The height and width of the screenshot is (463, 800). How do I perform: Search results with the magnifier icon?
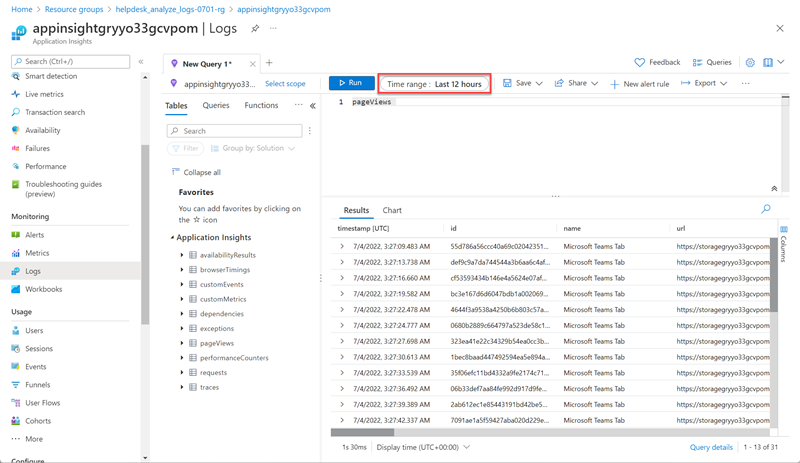click(x=766, y=209)
